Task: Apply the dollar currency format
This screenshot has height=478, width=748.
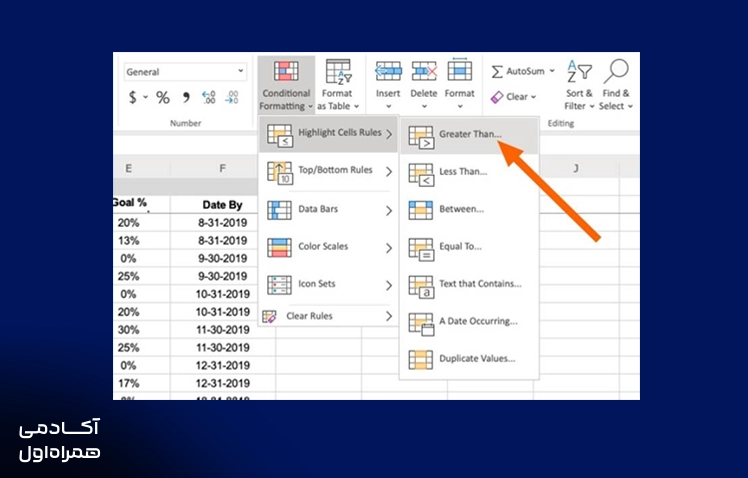Action: pyautogui.click(x=133, y=97)
